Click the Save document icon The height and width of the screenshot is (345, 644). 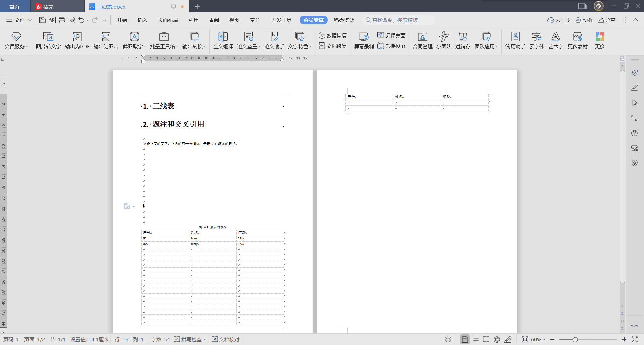pos(42,20)
